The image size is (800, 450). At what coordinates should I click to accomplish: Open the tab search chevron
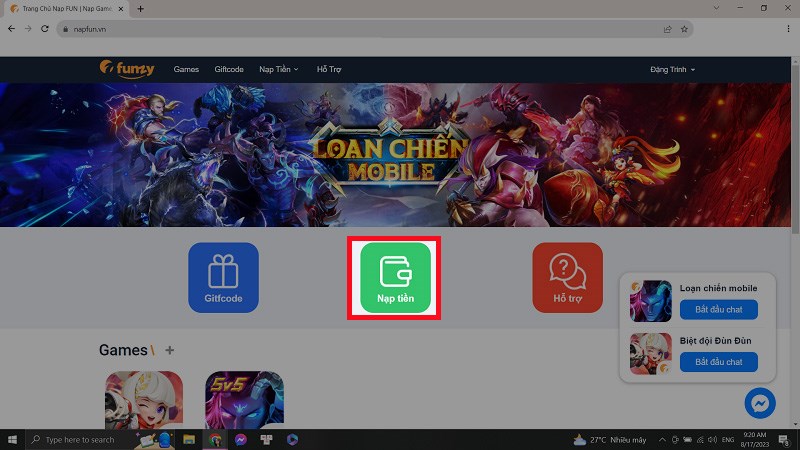716,8
